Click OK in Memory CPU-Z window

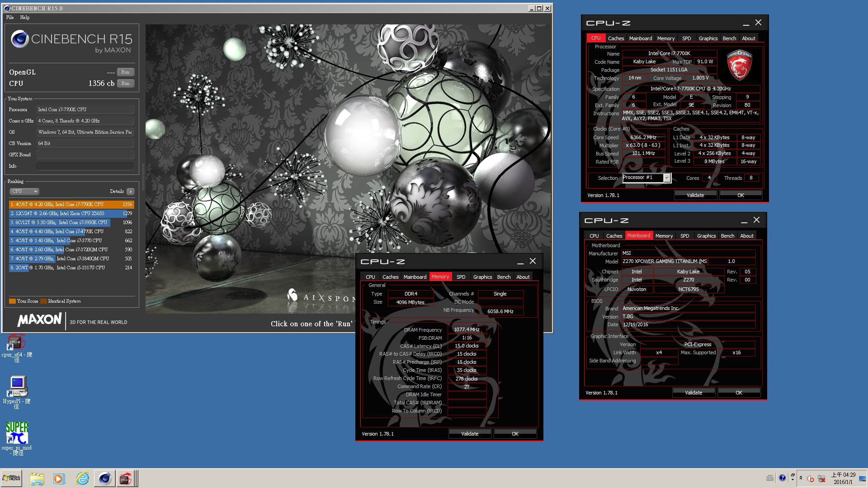(515, 434)
